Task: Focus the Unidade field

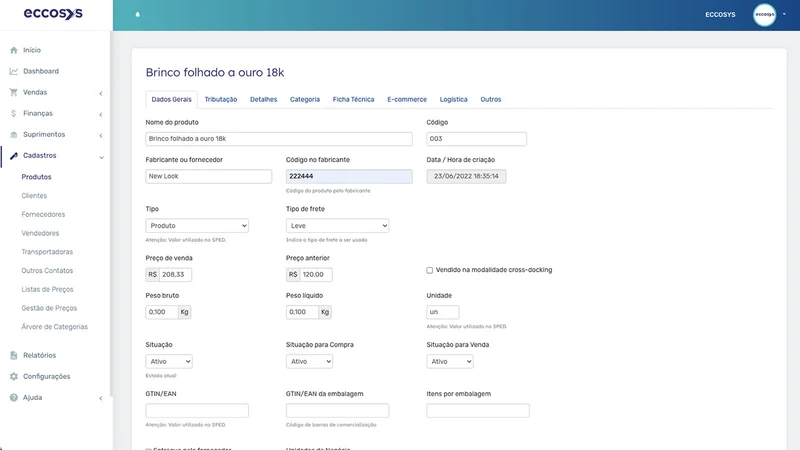Action: (443, 312)
